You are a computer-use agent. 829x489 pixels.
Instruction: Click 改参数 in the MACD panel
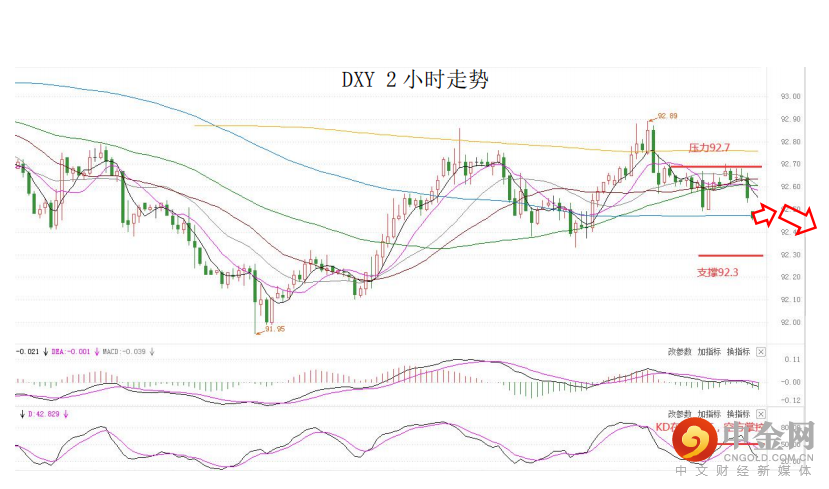679,352
